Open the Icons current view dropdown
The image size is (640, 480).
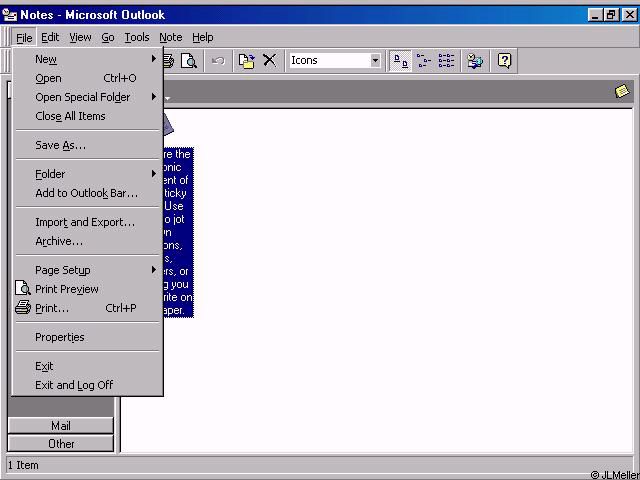375,61
